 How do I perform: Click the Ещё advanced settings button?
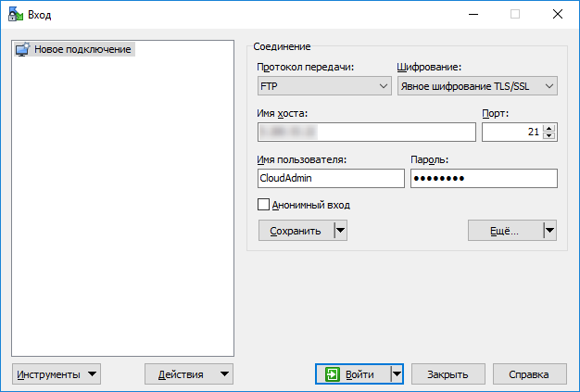coord(503,231)
